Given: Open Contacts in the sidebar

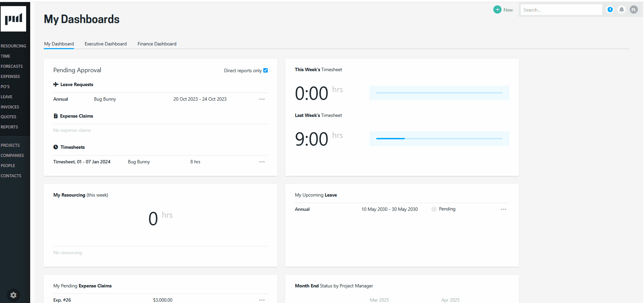Looking at the screenshot, I should point(11,176).
